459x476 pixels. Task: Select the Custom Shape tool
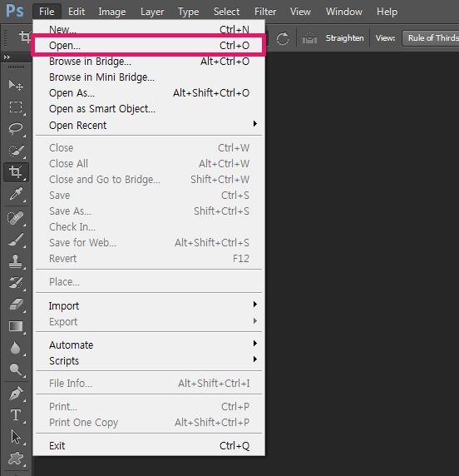tap(16, 459)
